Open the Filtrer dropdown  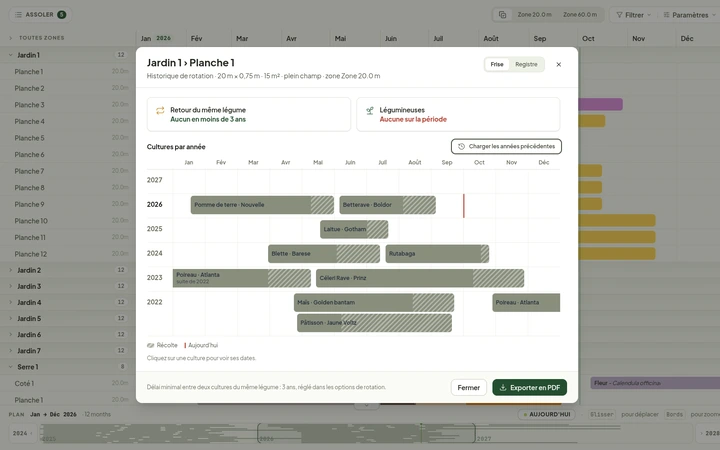pyautogui.click(x=633, y=15)
